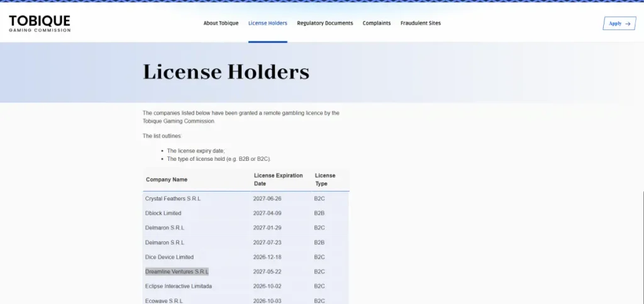
Task: Open the Tobique Gaming Commission logo home link
Action: [x=40, y=23]
